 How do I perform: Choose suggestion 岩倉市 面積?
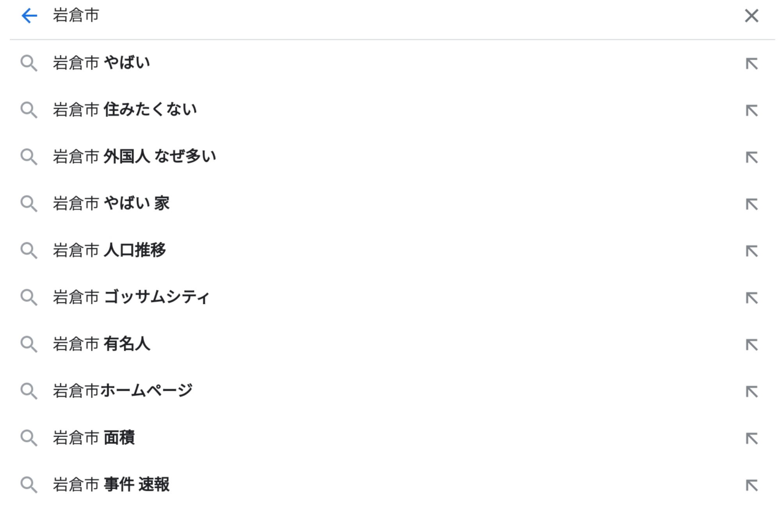(x=94, y=438)
